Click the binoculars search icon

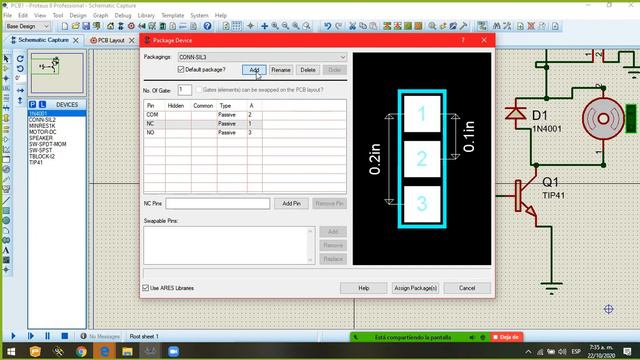(x=497, y=26)
